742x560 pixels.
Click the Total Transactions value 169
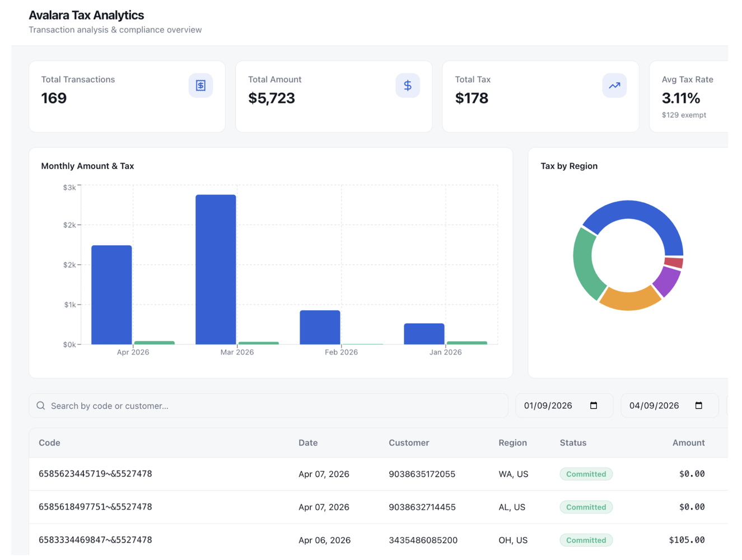pos(54,97)
